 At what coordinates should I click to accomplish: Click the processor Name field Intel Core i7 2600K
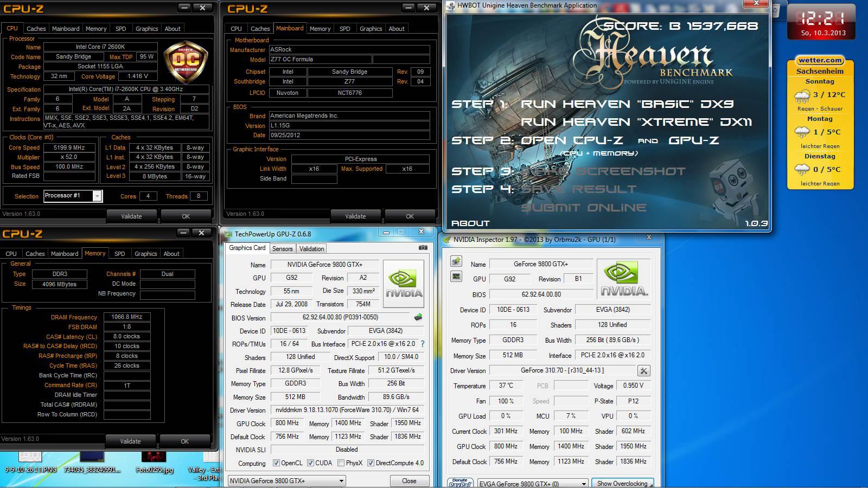pos(100,47)
